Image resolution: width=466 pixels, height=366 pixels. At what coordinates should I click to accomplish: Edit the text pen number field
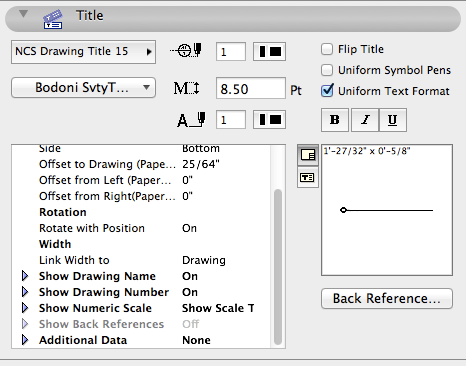point(231,120)
